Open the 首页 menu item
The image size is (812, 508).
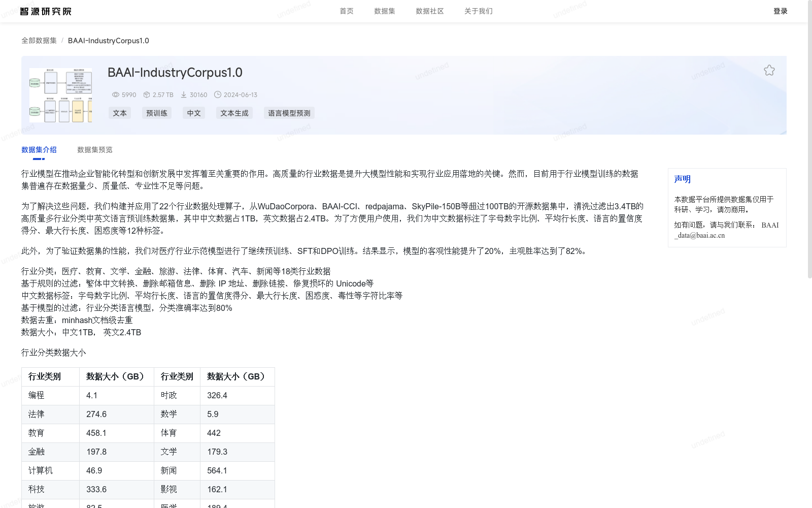347,11
